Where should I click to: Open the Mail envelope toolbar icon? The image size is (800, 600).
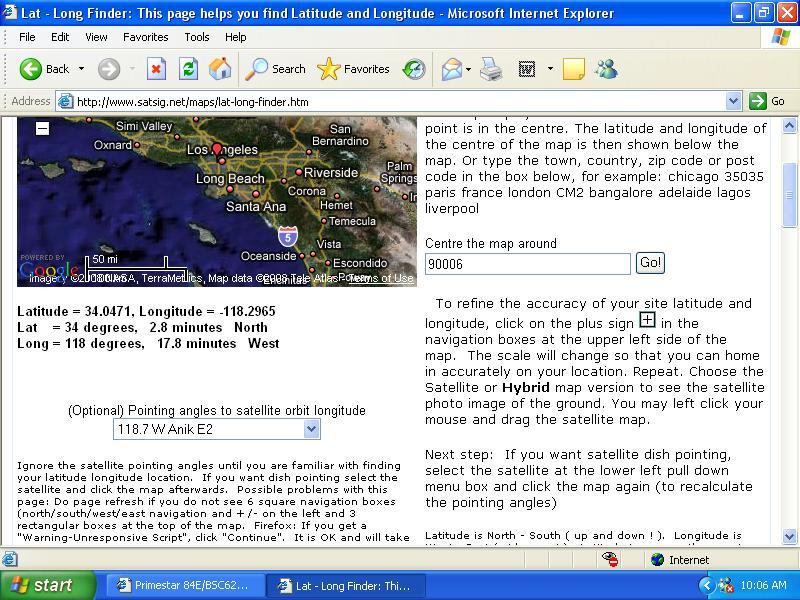(x=452, y=69)
